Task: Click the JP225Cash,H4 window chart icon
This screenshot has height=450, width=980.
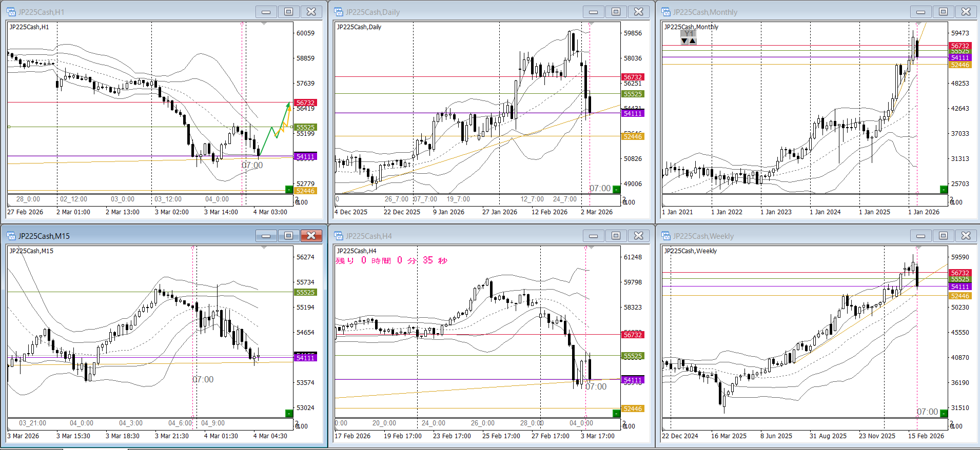Action: [339, 236]
